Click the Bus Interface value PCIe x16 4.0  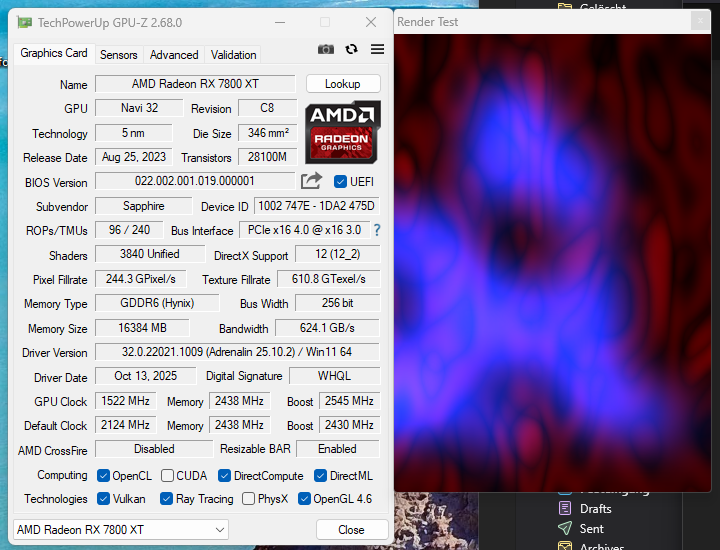pyautogui.click(x=304, y=230)
